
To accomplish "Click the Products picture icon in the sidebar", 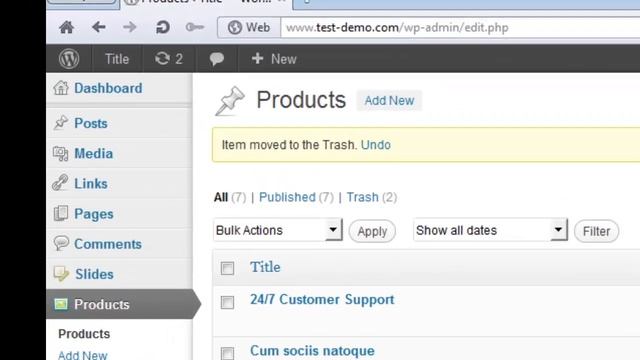I will [61, 304].
